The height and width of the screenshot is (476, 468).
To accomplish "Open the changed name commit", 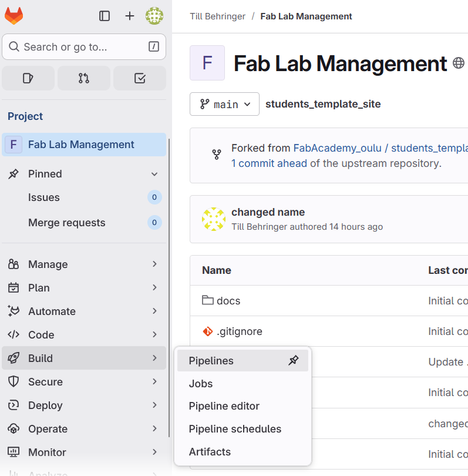I will [x=268, y=212].
